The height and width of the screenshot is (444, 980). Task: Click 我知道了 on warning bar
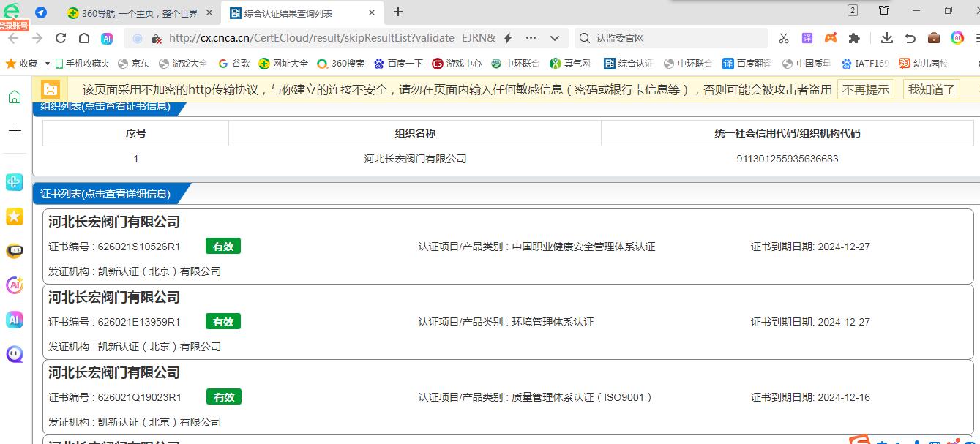[x=932, y=89]
